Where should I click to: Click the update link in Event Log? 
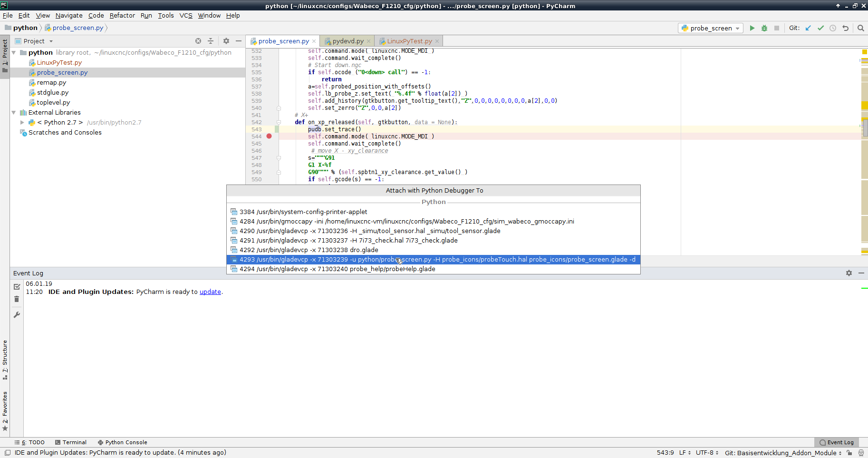click(210, 292)
